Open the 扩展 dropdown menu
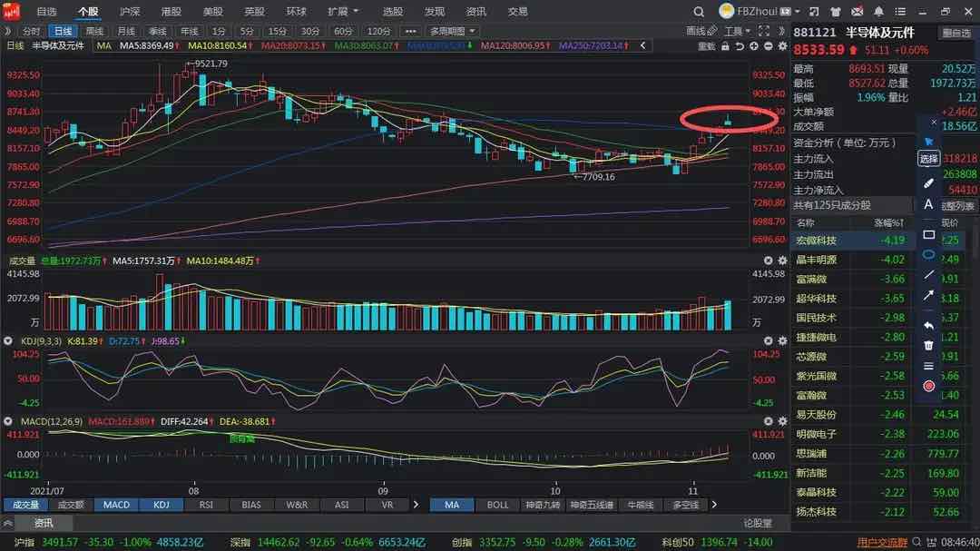The image size is (980, 551). pos(342,11)
